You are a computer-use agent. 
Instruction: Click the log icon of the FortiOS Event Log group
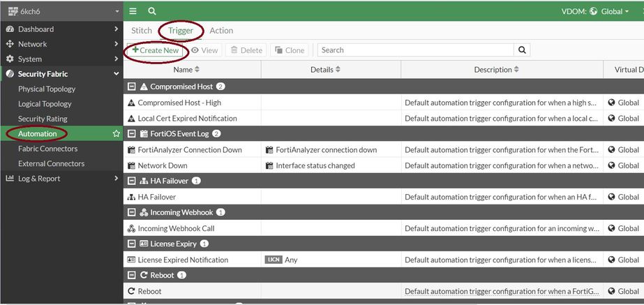coord(144,134)
